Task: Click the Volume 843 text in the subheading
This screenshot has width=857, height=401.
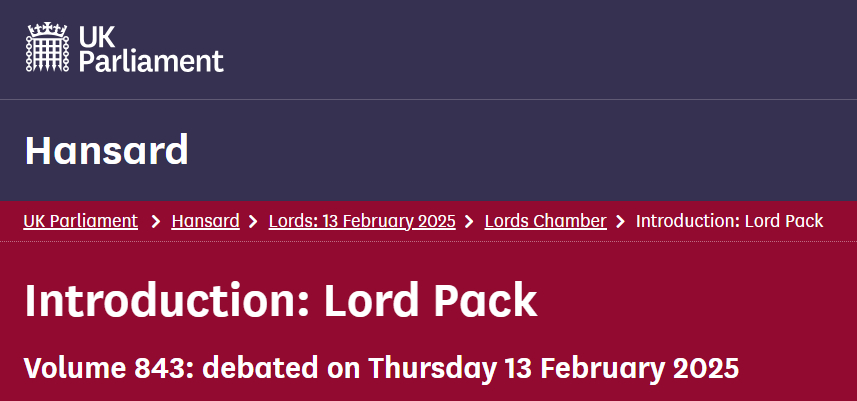Action: click(x=108, y=367)
